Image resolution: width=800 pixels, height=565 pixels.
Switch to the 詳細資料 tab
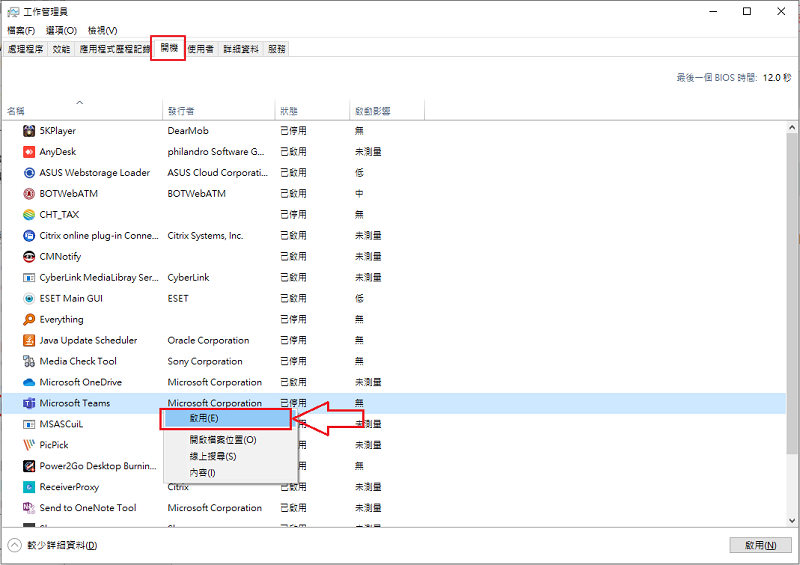tap(241, 49)
